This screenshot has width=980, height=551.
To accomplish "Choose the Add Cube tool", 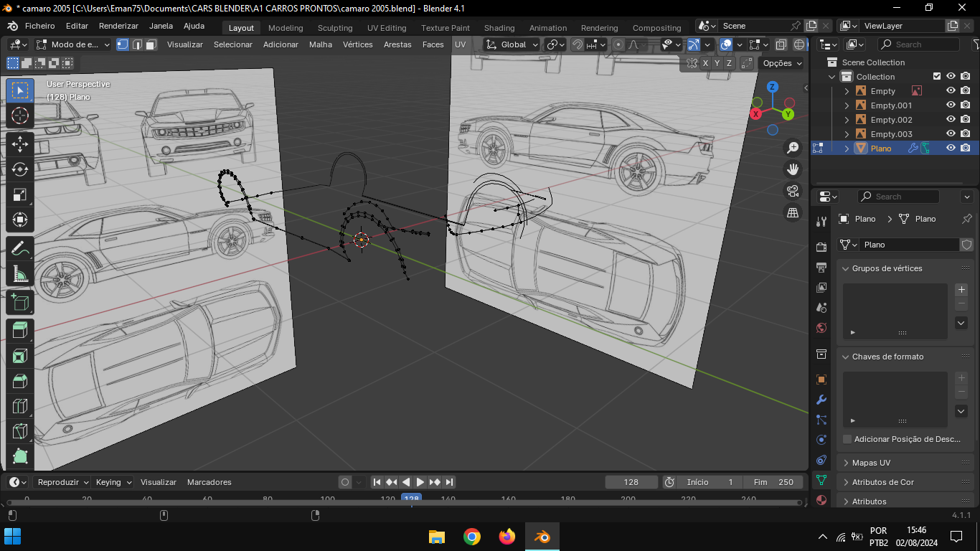I will (x=20, y=302).
